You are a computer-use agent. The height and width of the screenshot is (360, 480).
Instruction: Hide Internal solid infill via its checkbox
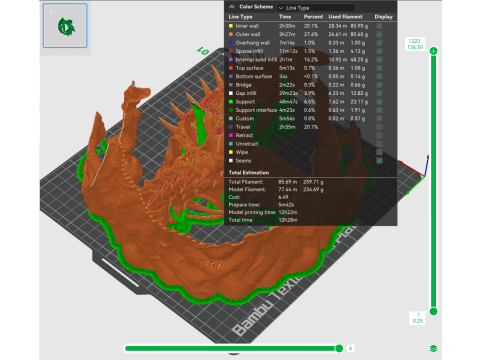click(x=379, y=60)
